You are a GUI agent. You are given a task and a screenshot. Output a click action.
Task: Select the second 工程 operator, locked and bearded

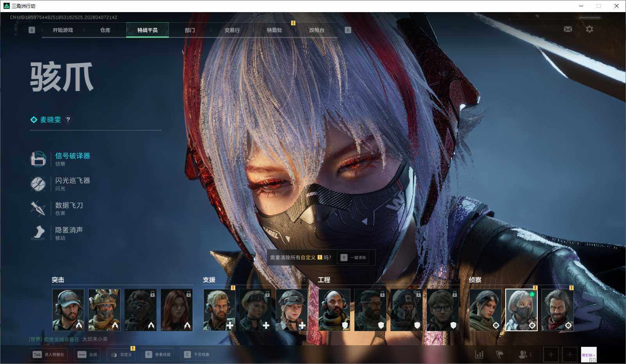[x=370, y=310]
